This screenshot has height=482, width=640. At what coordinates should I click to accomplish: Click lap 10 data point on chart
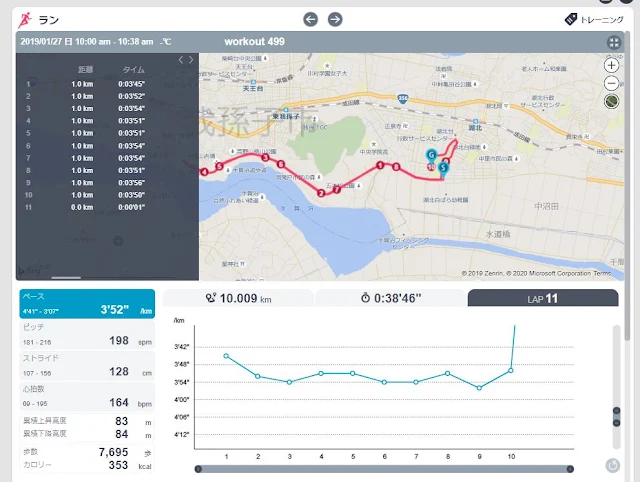point(511,371)
